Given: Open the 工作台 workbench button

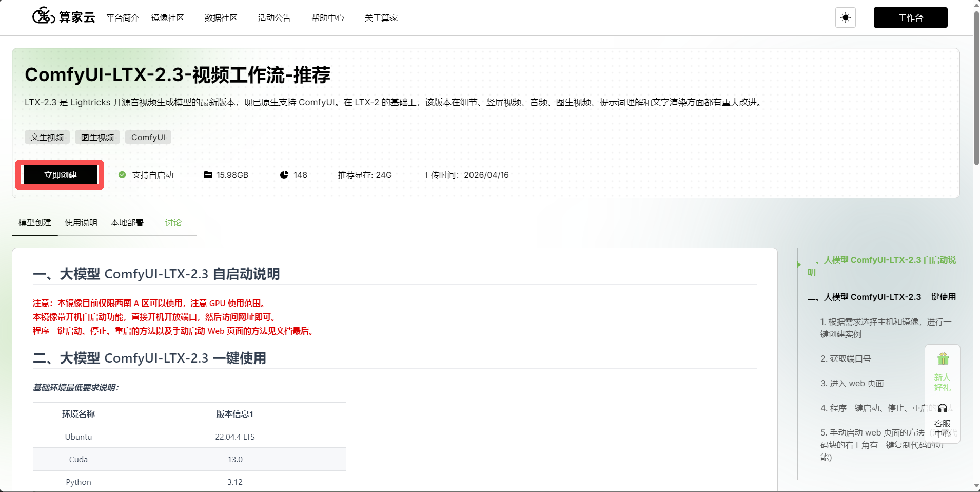Looking at the screenshot, I should (x=910, y=17).
